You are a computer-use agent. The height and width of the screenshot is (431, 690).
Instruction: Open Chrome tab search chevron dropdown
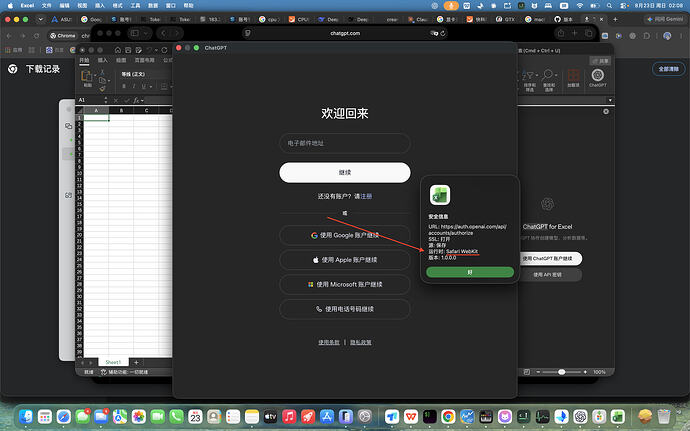click(40, 19)
